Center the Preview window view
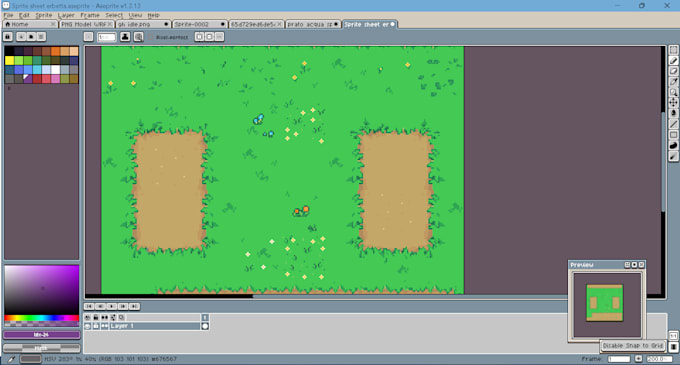Image resolution: width=680 pixels, height=365 pixels. (x=627, y=265)
